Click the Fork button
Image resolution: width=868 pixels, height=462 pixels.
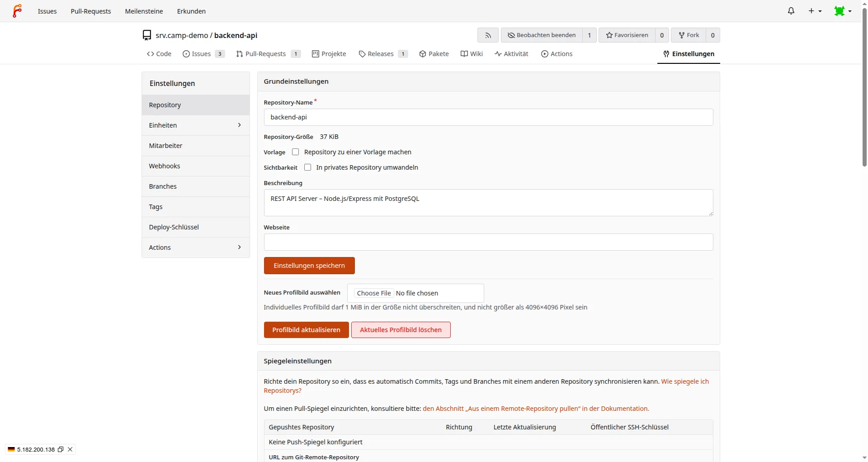689,35
